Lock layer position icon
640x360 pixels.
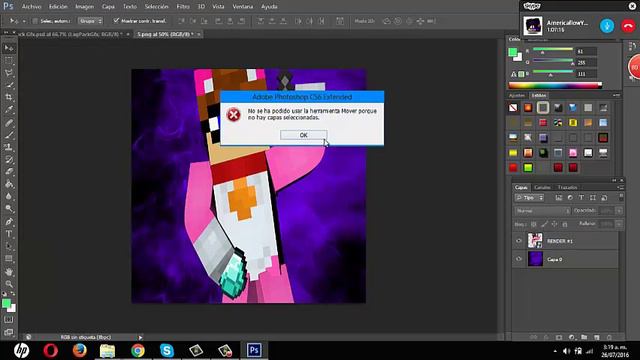[554, 224]
